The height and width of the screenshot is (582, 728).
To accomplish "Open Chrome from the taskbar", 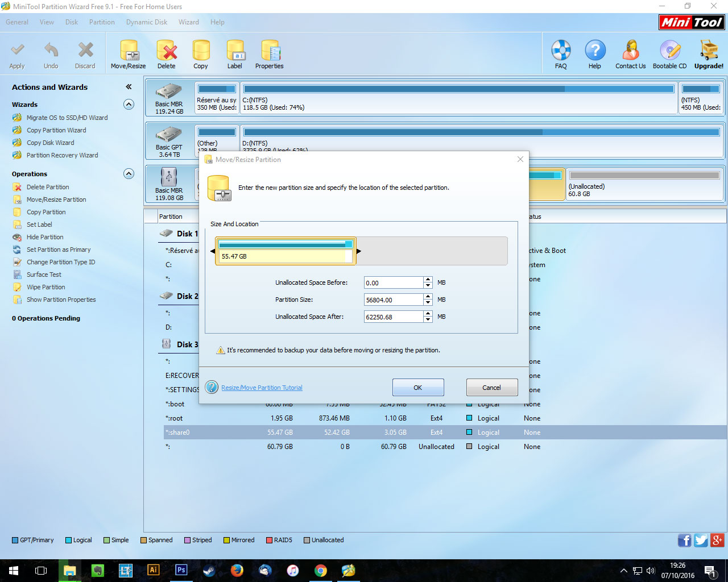I will click(x=321, y=570).
